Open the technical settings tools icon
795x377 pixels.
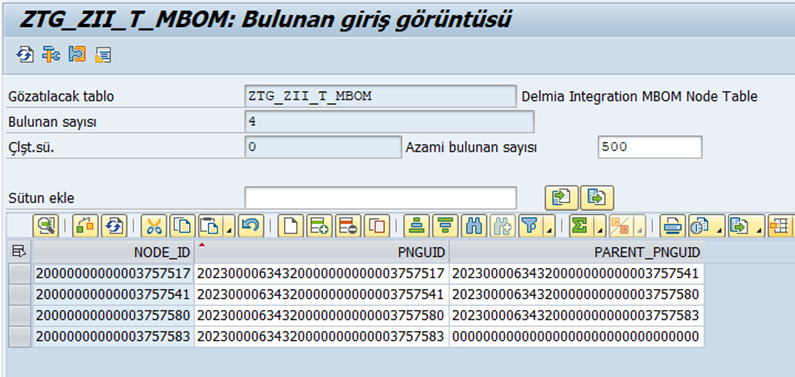(51, 54)
